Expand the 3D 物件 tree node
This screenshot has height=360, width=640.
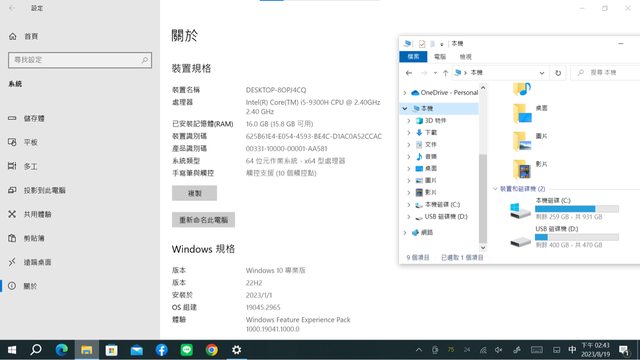[x=409, y=120]
